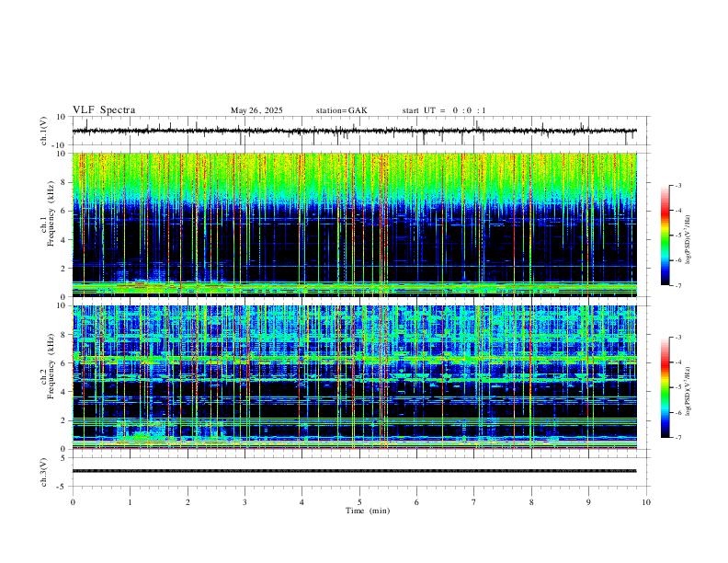Image resolution: width=728 pixels, height=563 pixels.
Task: Click the "-5" label on ch.1 color bar
Action: point(677,236)
